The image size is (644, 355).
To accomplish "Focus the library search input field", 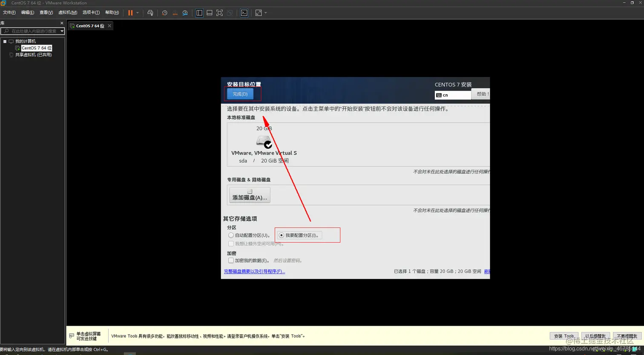I will pos(32,31).
